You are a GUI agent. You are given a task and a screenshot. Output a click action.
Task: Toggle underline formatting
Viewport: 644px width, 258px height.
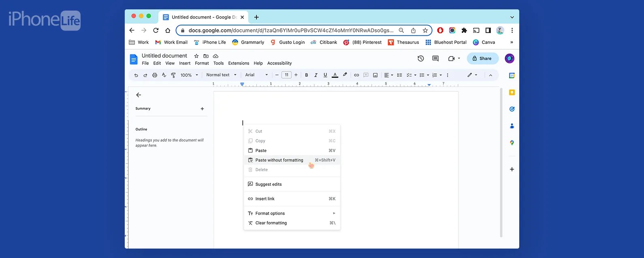tap(325, 75)
